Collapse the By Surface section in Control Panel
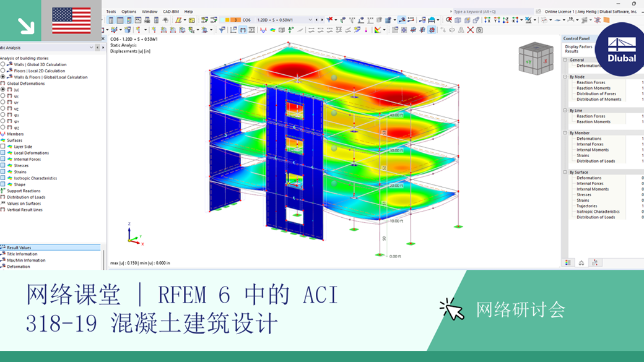This screenshot has height=362, width=644. (565, 173)
